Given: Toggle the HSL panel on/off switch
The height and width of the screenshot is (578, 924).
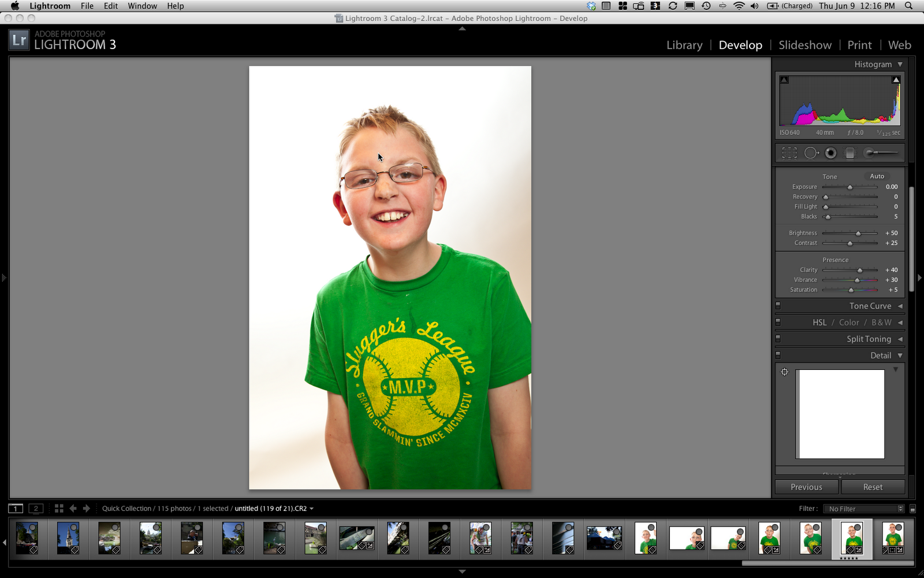Looking at the screenshot, I should 778,322.
